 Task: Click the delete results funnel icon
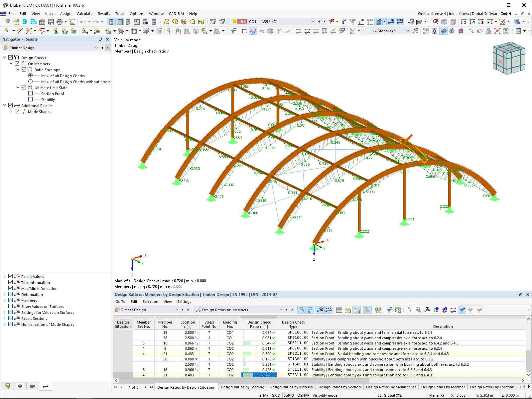(x=332, y=22)
